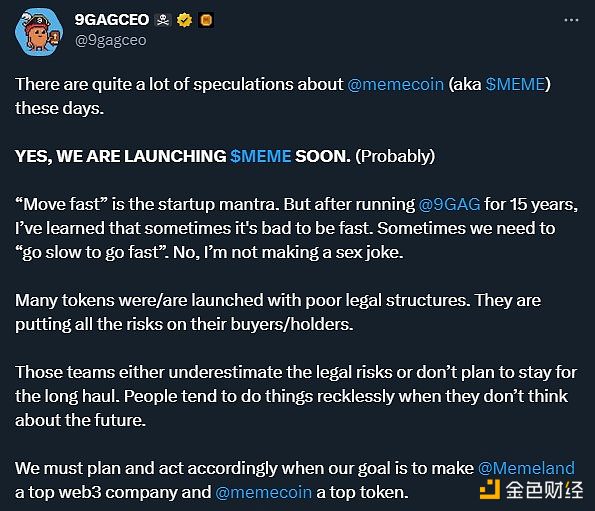The height and width of the screenshot is (511, 595).
Task: Open @memecoin mention in first sentence
Action: point(395,84)
